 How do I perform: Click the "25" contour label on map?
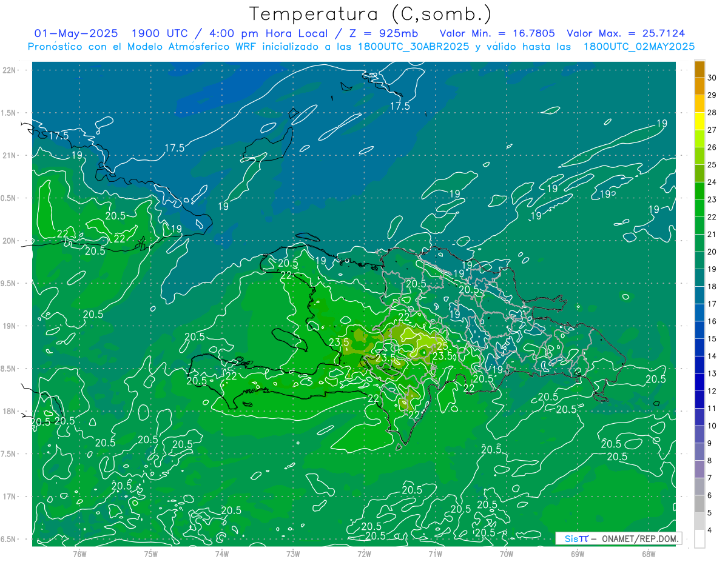pyautogui.click(x=442, y=346)
